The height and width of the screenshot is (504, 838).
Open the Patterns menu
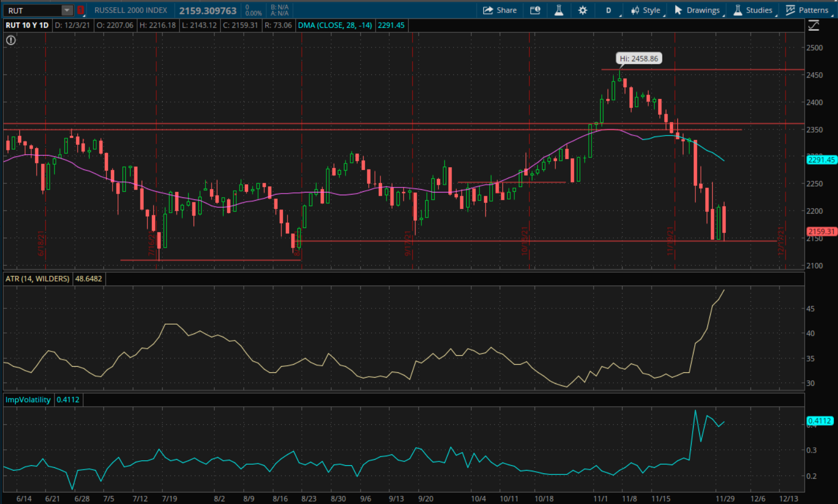point(807,10)
